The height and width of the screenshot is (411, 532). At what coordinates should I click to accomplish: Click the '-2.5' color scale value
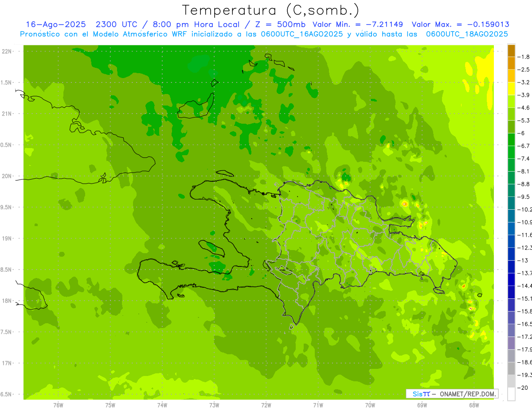[x=524, y=70]
